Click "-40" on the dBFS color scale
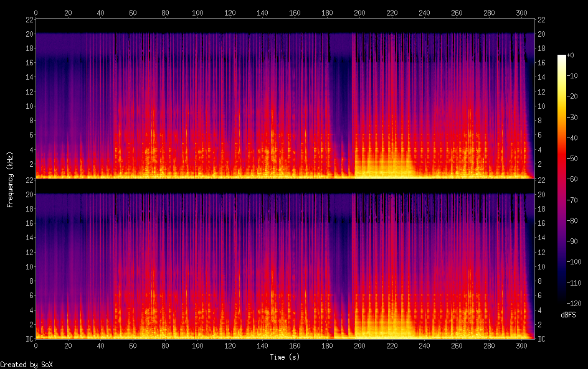Viewport: 588px width, 369px height. [572, 138]
